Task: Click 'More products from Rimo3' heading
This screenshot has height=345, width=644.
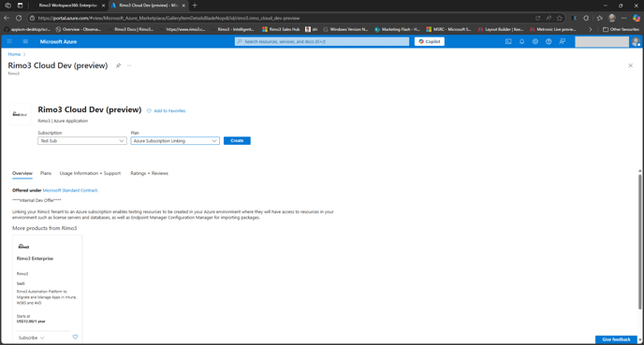Action: (x=44, y=228)
